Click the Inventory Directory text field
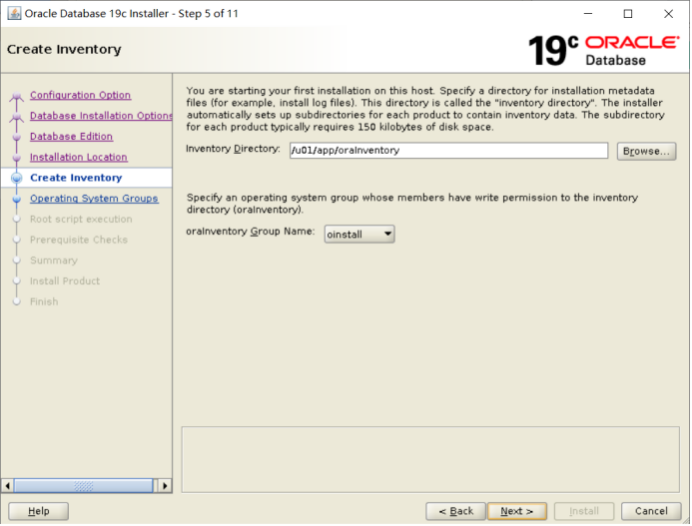Image resolution: width=692 pixels, height=526 pixels. click(448, 150)
